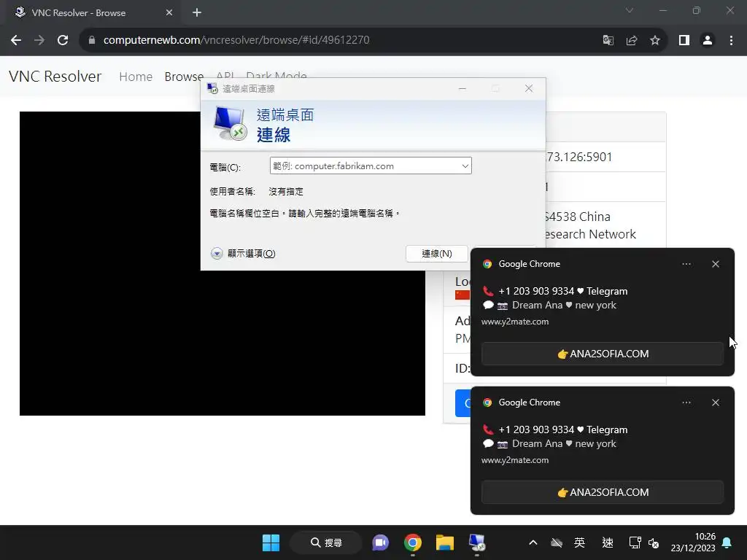Open options of the upper Chrome notification

click(686, 264)
